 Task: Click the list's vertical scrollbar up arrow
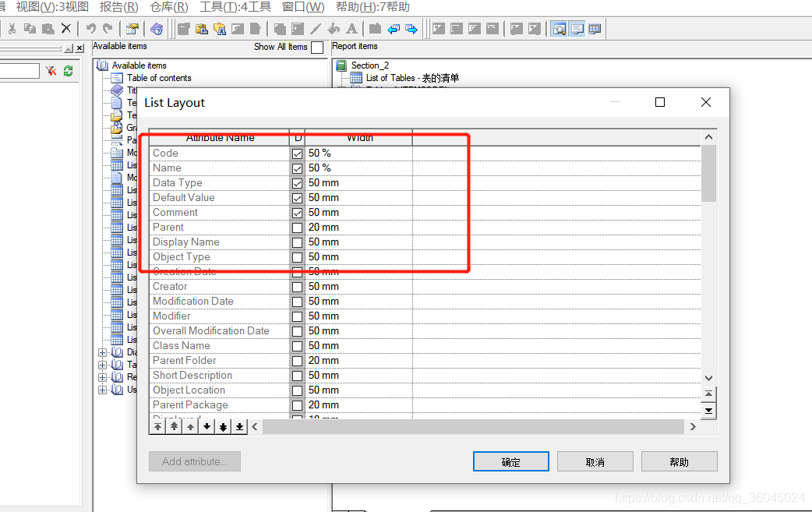pos(709,137)
